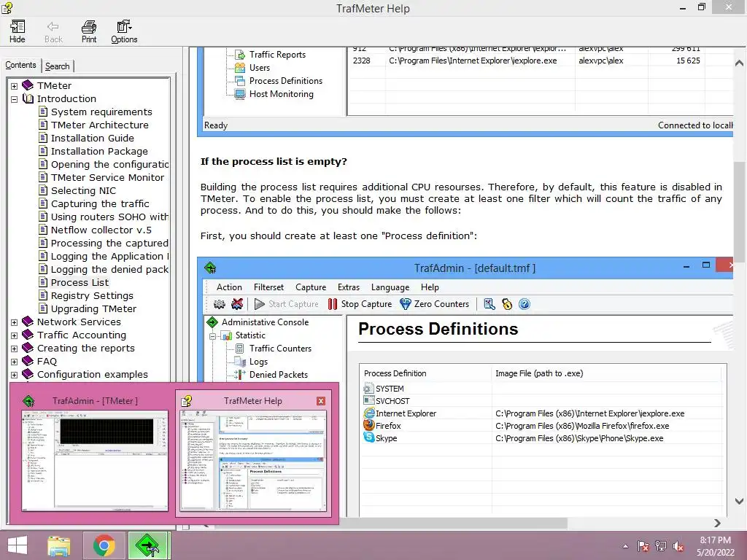747x560 pixels.
Task: Click Language menu in TrafAdmin image
Action: pos(390,287)
